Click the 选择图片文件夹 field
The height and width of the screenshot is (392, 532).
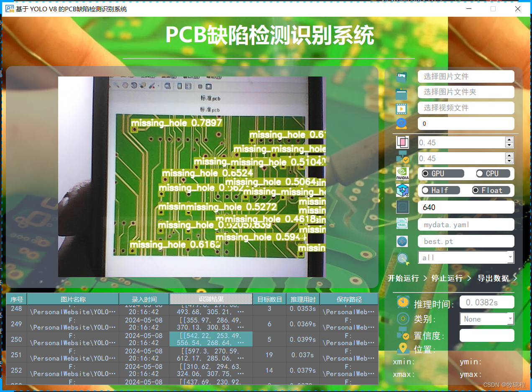[x=466, y=92]
